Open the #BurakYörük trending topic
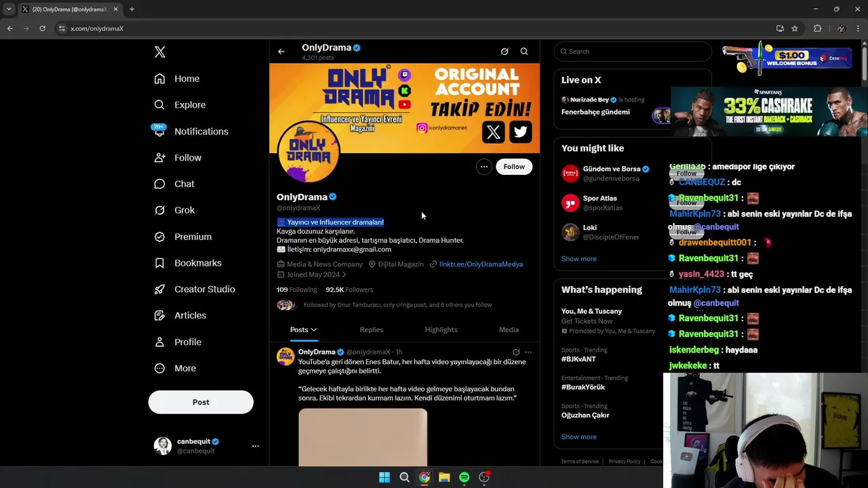868x488 pixels. [x=583, y=387]
